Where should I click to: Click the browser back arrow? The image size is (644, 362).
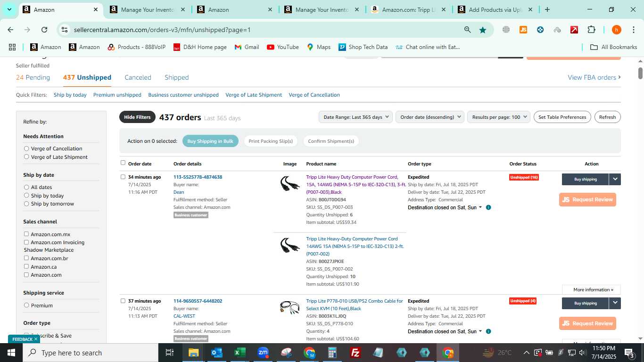[x=10, y=30]
